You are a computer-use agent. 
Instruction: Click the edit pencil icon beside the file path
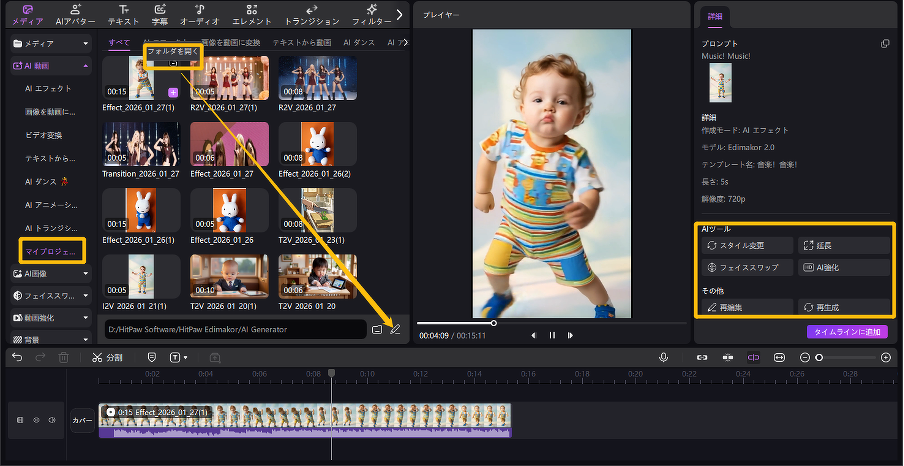(395, 329)
